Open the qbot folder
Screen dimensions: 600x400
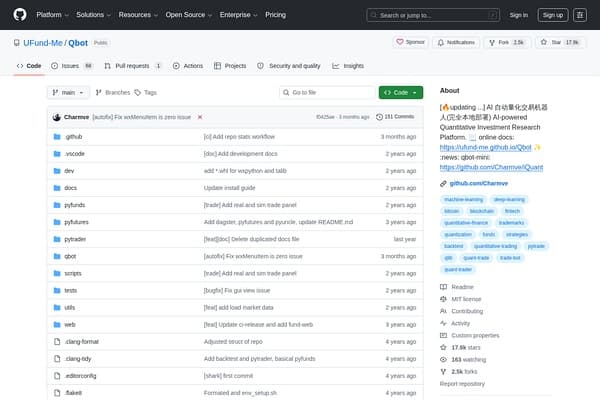[70, 256]
